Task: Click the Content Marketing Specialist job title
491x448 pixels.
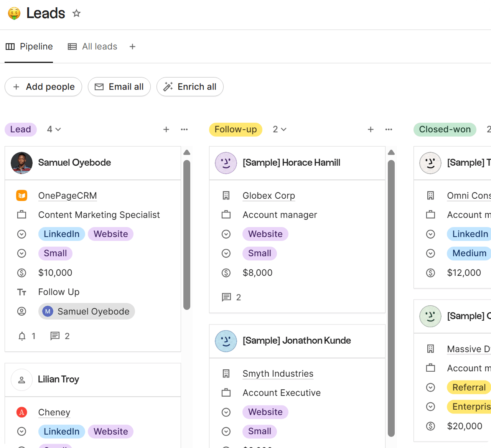Action: pyautogui.click(x=99, y=215)
